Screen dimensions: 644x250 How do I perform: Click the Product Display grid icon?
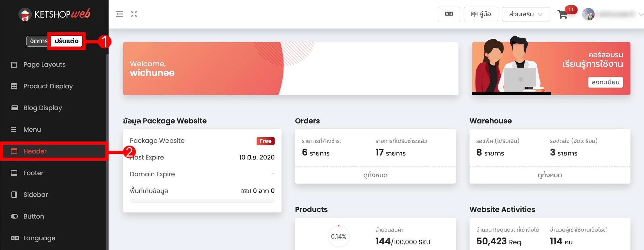[14, 86]
